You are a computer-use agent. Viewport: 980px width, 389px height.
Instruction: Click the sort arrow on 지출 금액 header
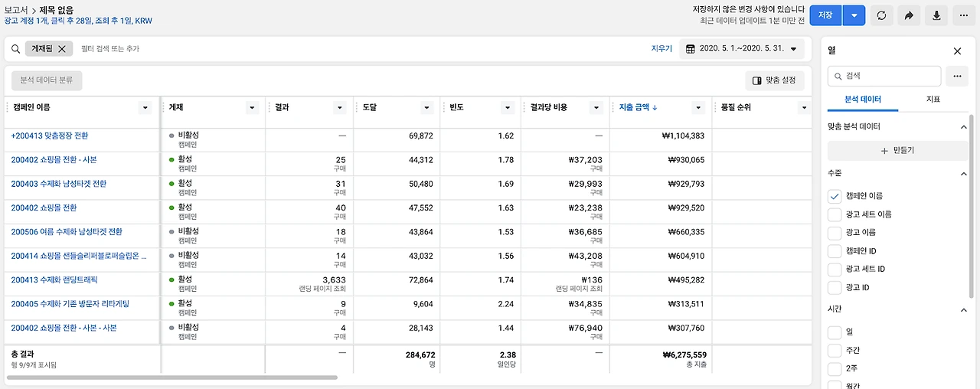coord(655,108)
